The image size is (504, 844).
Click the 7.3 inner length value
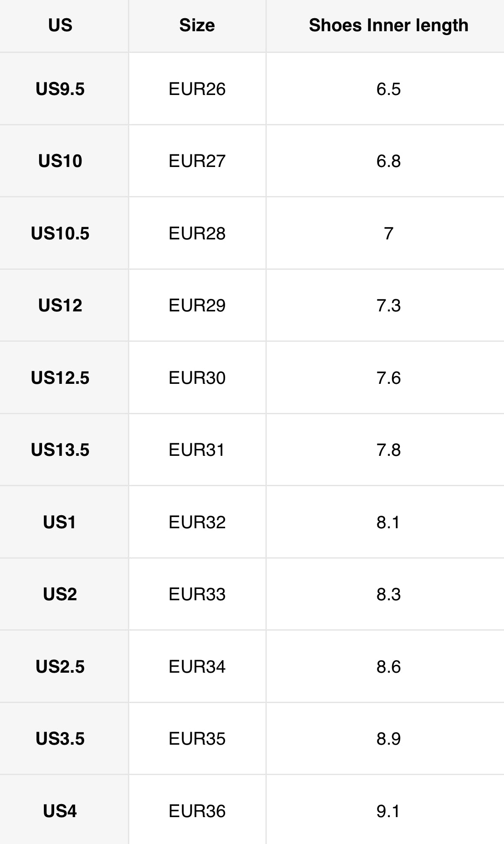coord(388,305)
